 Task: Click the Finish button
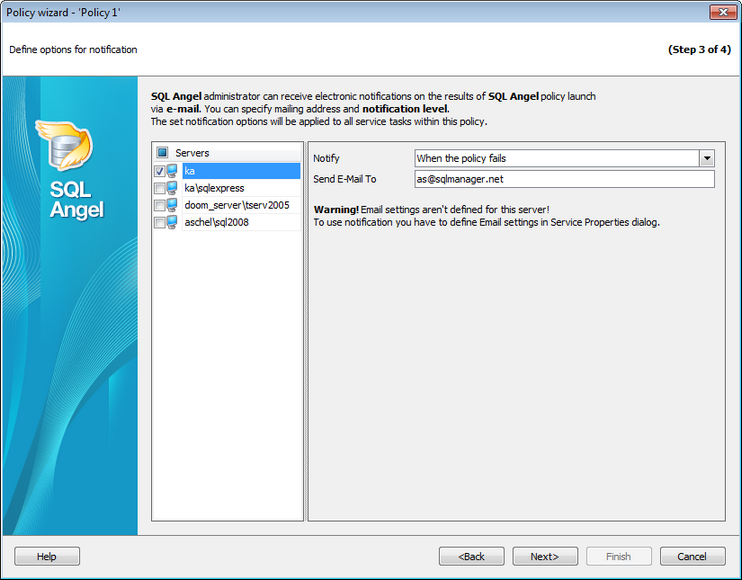tap(618, 556)
